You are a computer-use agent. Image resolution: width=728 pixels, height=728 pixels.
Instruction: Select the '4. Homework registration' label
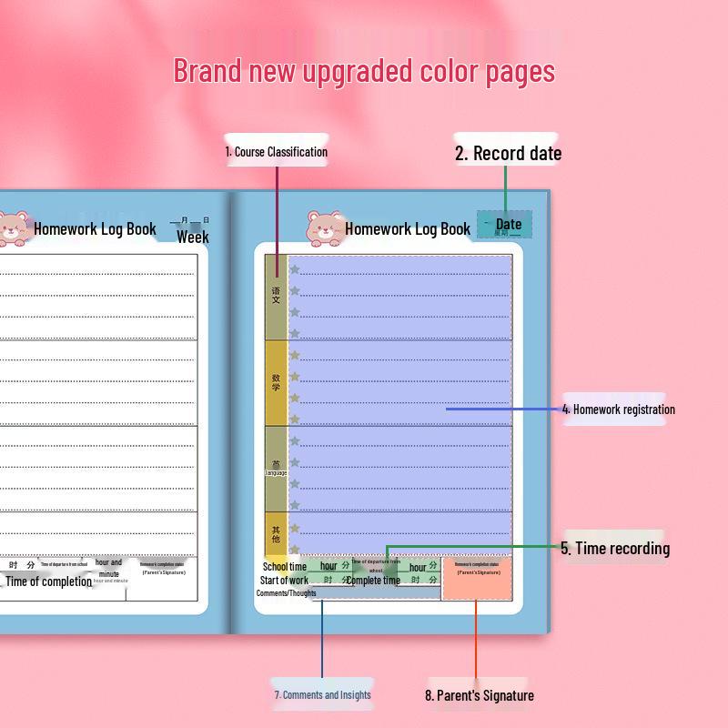[x=618, y=409]
